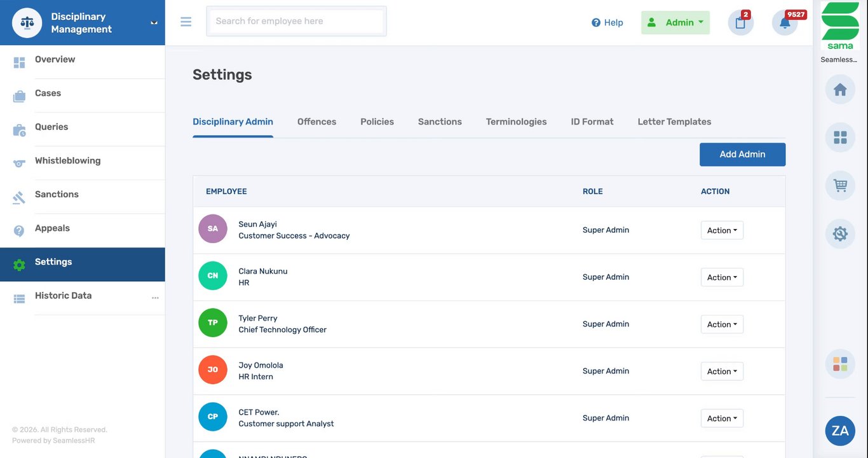The width and height of the screenshot is (868, 458).
Task: Click the employee search field
Action: click(x=296, y=22)
